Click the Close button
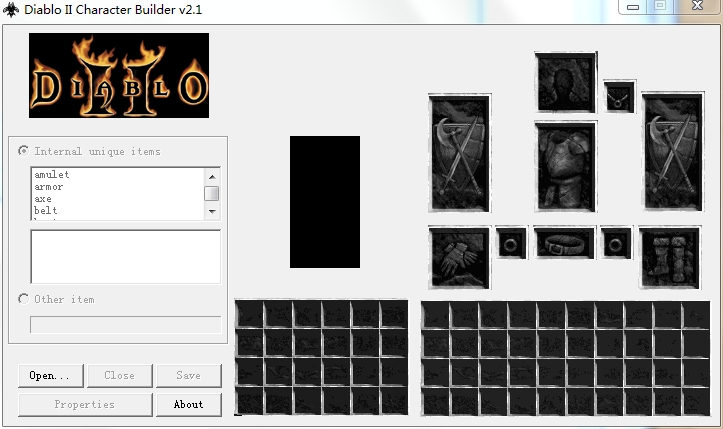This screenshot has height=429, width=723. pos(119,375)
